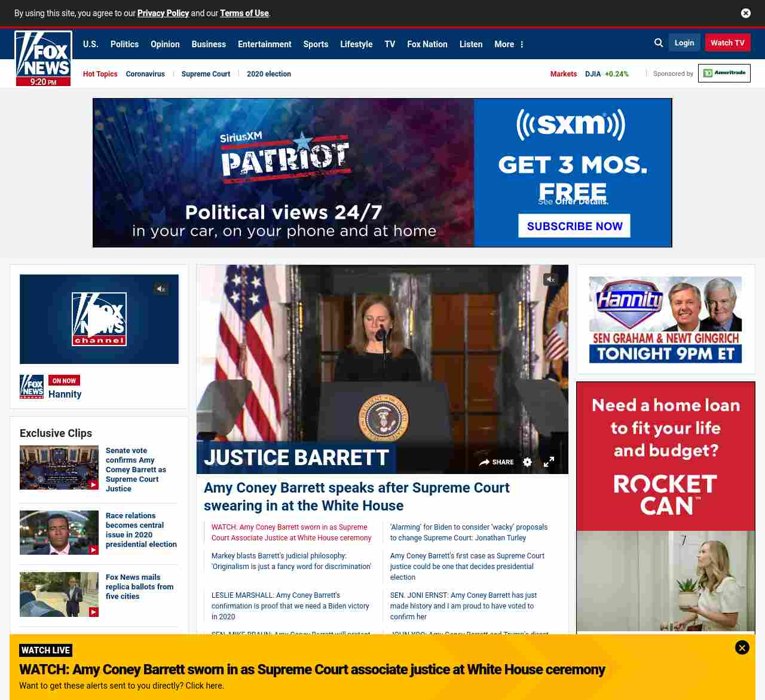Image resolution: width=765 pixels, height=700 pixels.
Task: Open Senate vote confirms Barrett clip thumbnail
Action: [59, 467]
